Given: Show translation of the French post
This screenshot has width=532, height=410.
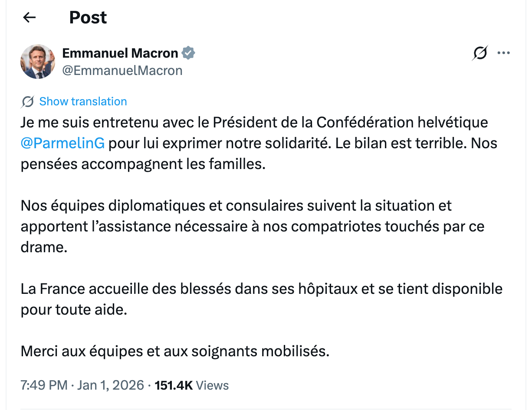Looking at the screenshot, I should pyautogui.click(x=83, y=102).
